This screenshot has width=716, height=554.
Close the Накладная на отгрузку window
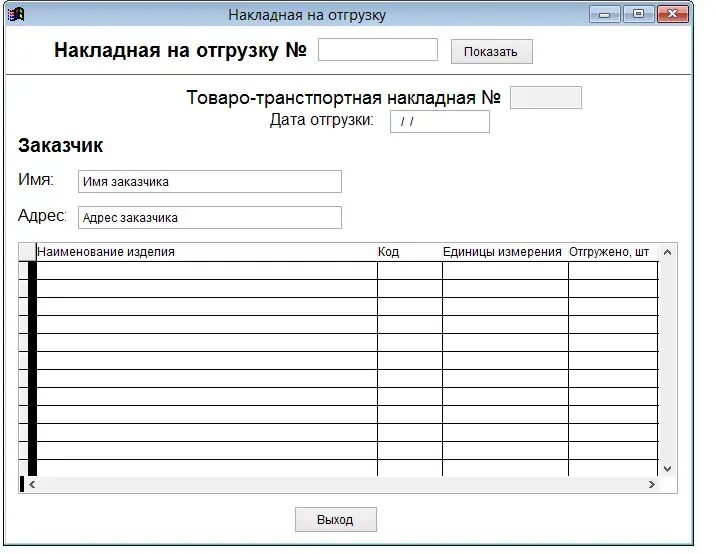click(673, 14)
